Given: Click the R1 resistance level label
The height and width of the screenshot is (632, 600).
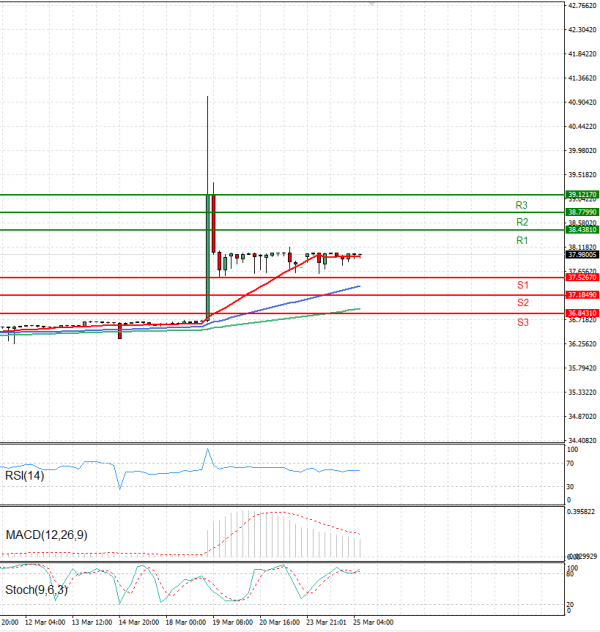Looking at the screenshot, I should pyautogui.click(x=522, y=241).
